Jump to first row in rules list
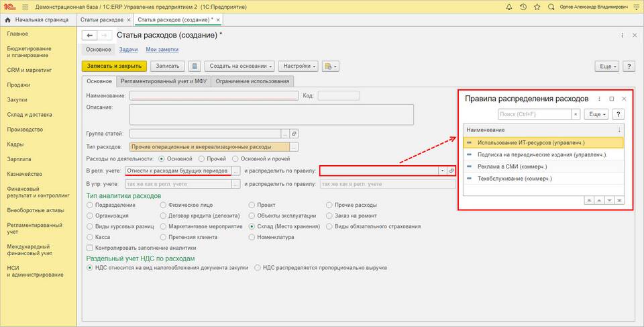 tap(589, 200)
